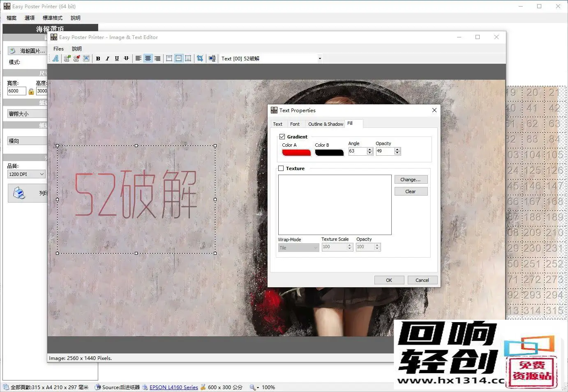Viewport: 568px width, 392px height.
Task: Click the text frame selection icon
Action: tap(86, 58)
